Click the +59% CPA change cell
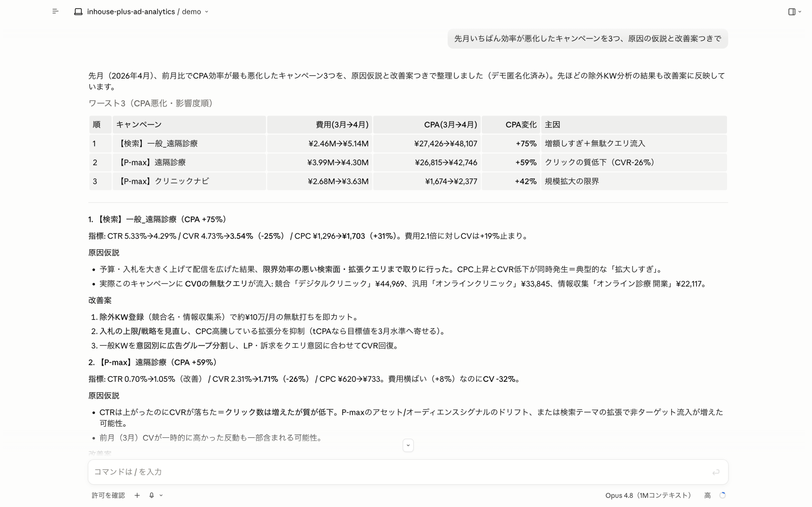Image resolution: width=812 pixels, height=507 pixels. pos(511,162)
